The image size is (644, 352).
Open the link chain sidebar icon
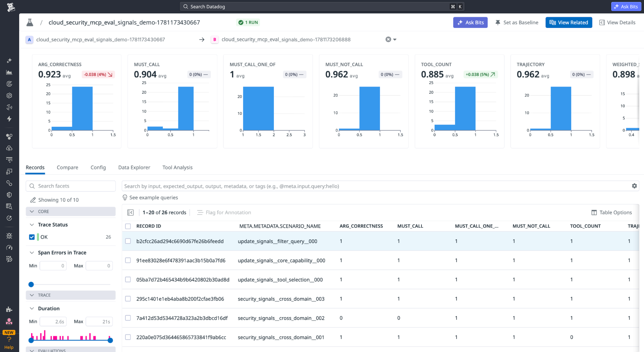(9, 183)
